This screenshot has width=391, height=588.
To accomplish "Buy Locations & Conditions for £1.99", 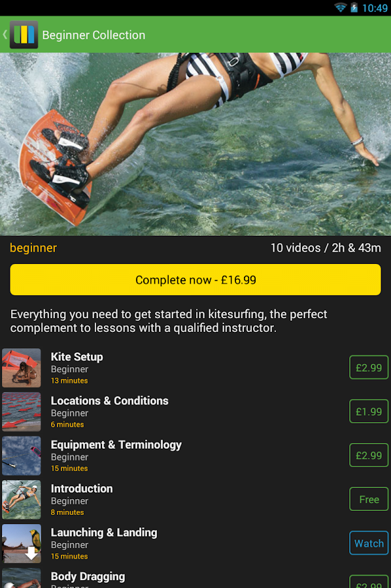I will (x=369, y=412).
